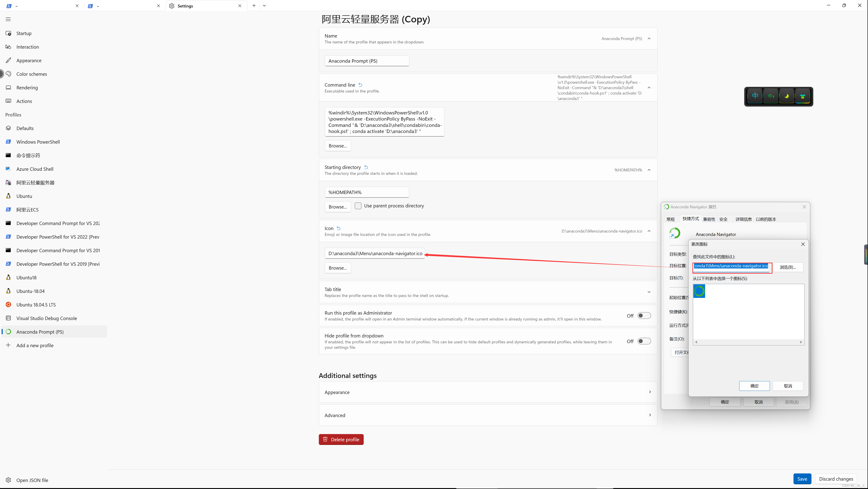This screenshot has width=868, height=489.
Task: Click the blue Save button
Action: pos(802,479)
